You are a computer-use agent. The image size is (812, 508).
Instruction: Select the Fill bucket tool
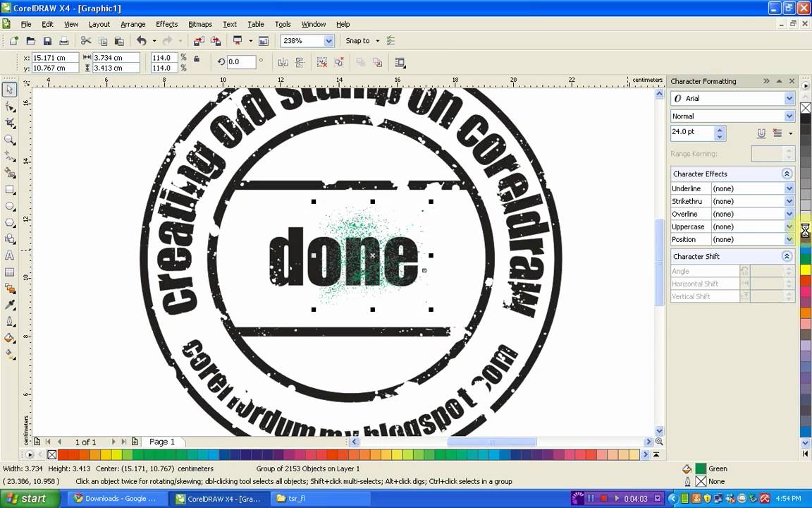tap(9, 338)
